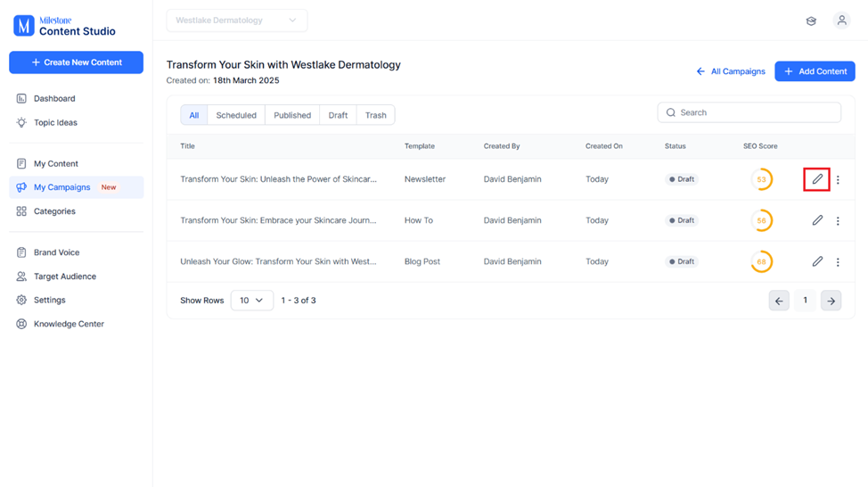Click page number 1

[805, 301]
